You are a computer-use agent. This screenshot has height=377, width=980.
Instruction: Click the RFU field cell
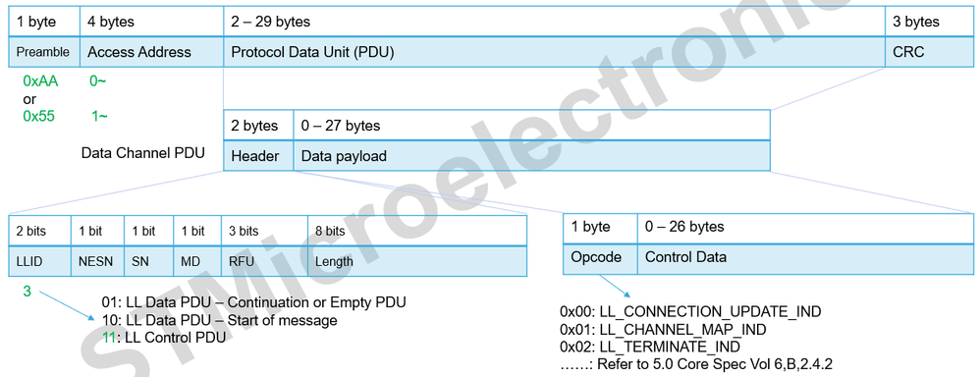264,261
